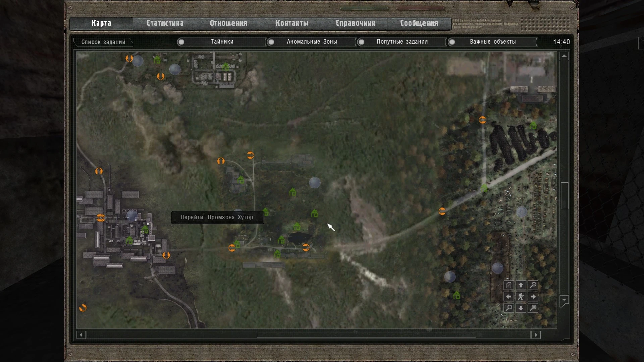Pan map left with arrow button

[508, 297]
